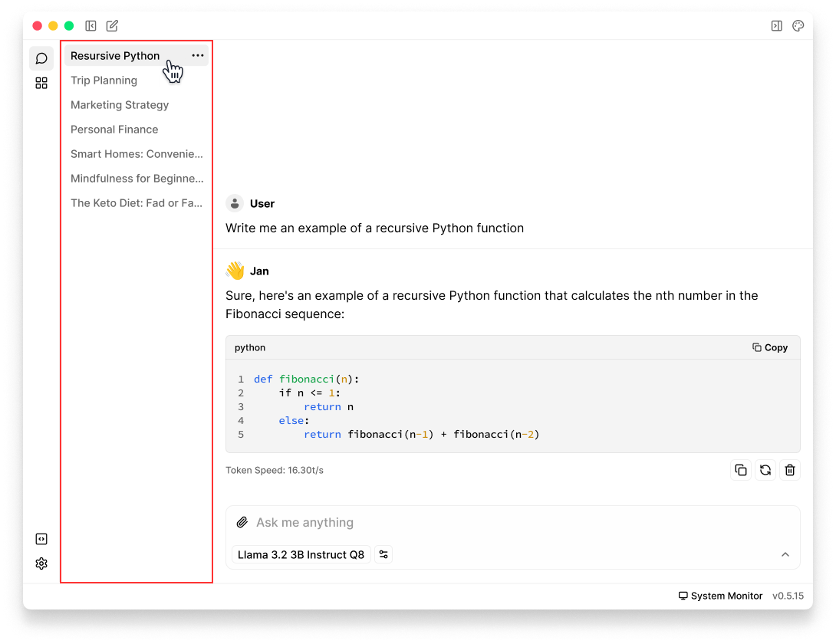Click the python language label of code block
This screenshot has width=836, height=644.
(x=250, y=347)
